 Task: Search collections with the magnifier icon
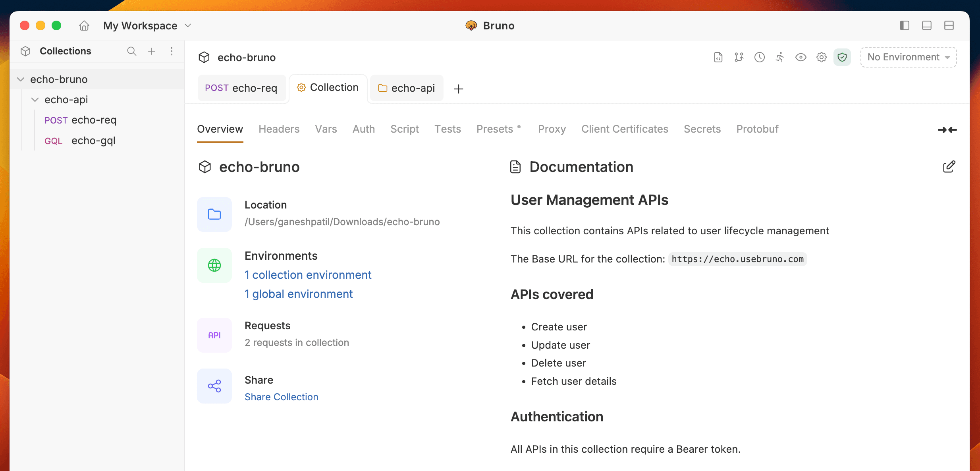(x=131, y=51)
